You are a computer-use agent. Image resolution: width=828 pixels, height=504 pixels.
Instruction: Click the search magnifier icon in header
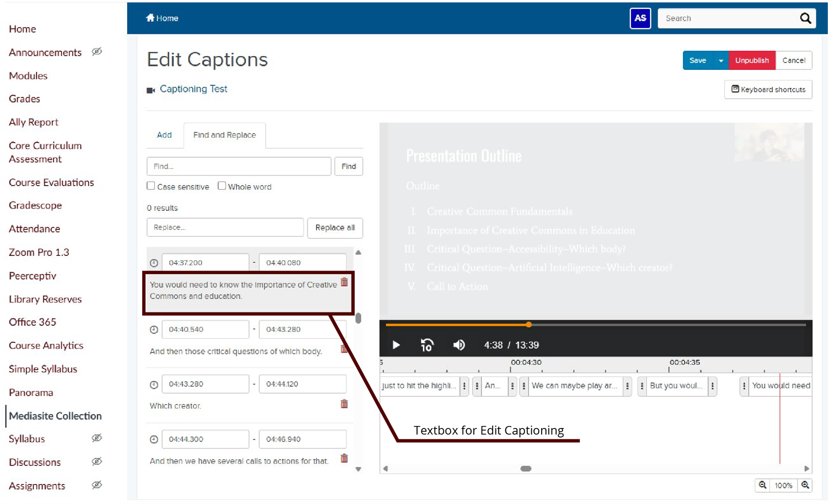tap(805, 18)
